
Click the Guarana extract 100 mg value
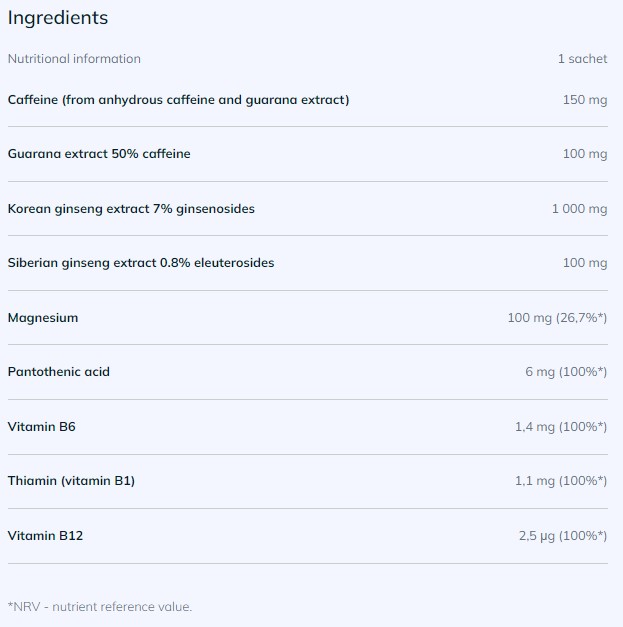(585, 154)
